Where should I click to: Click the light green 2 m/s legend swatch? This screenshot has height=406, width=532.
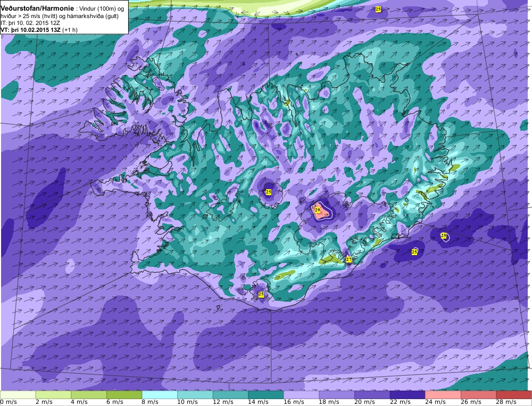click(53, 395)
